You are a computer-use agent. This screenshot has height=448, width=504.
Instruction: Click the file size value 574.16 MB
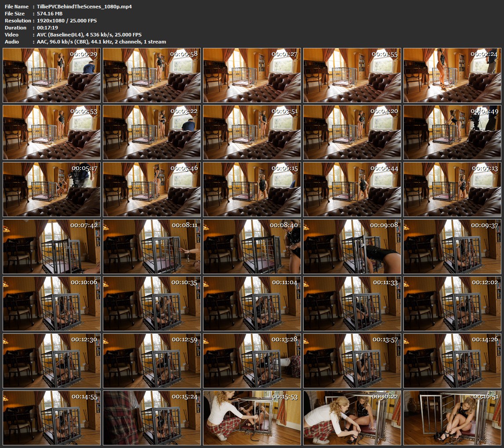tap(50, 14)
